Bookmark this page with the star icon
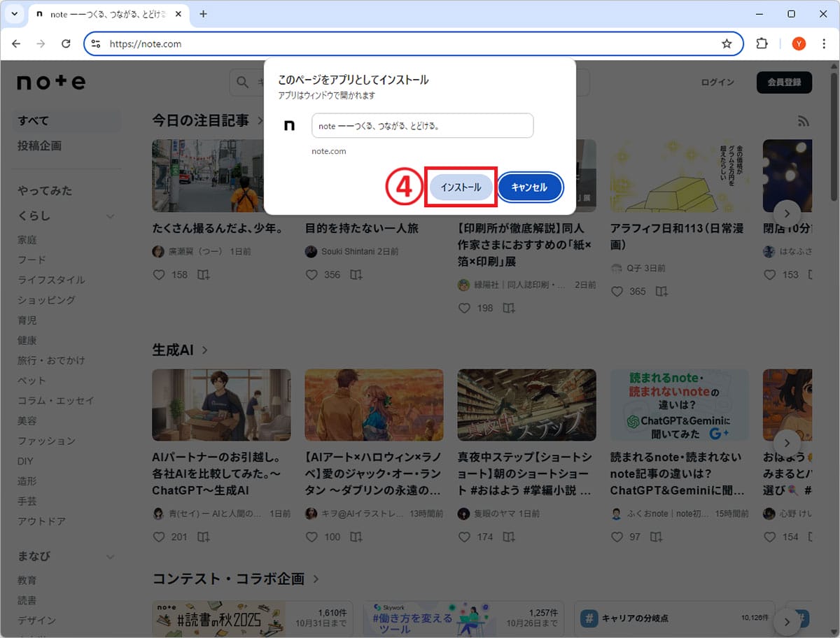 [x=727, y=43]
